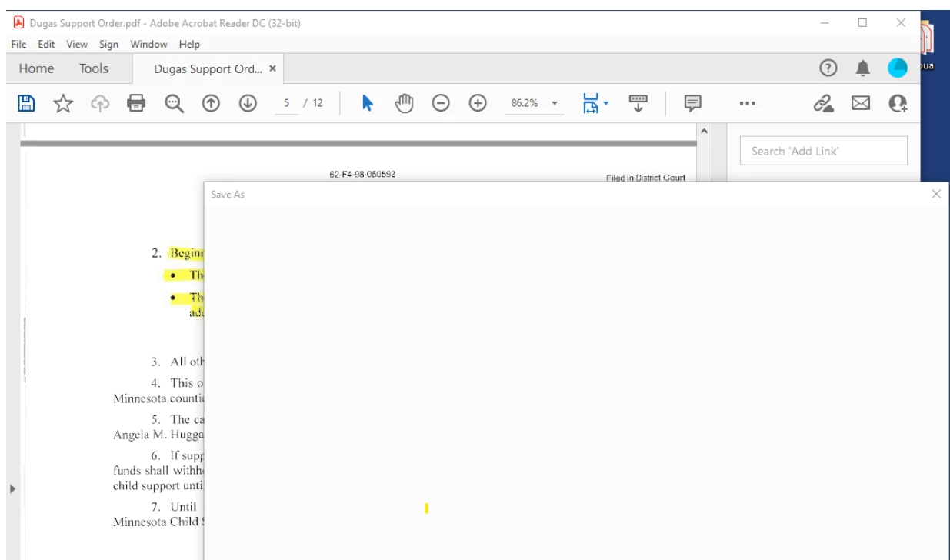The image size is (950, 560).
Task: Click the cloud upload icon
Action: [x=100, y=102]
